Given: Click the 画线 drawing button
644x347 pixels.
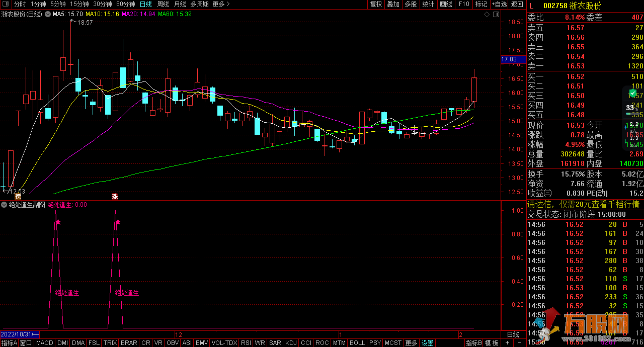Looking at the screenshot, I should click(446, 4).
